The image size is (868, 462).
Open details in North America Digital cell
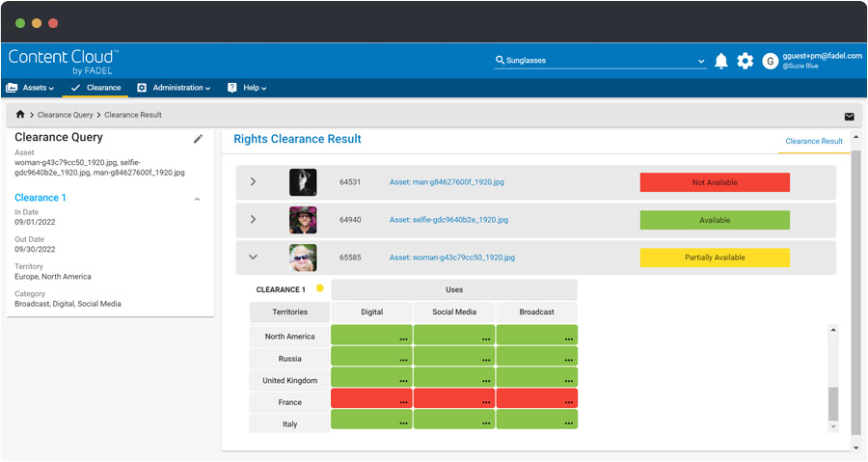(x=403, y=340)
